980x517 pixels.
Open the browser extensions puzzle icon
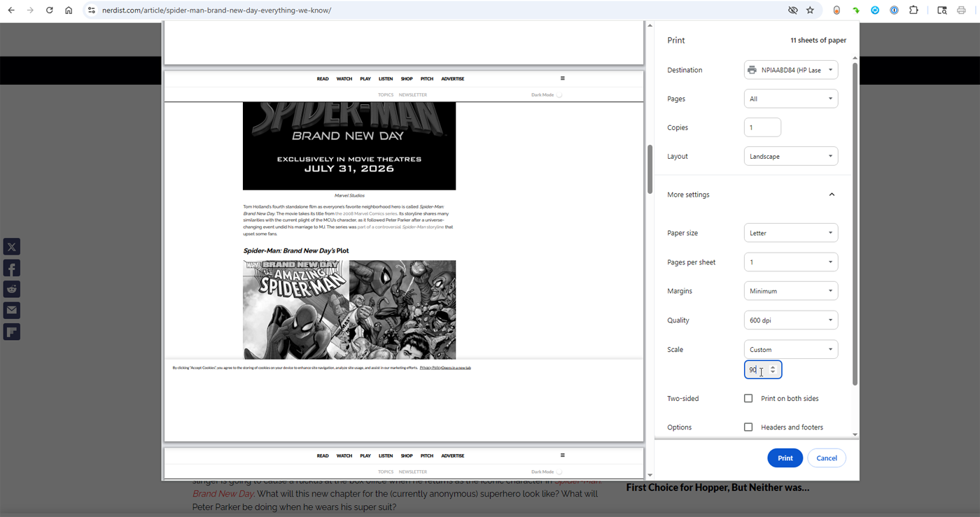(913, 10)
